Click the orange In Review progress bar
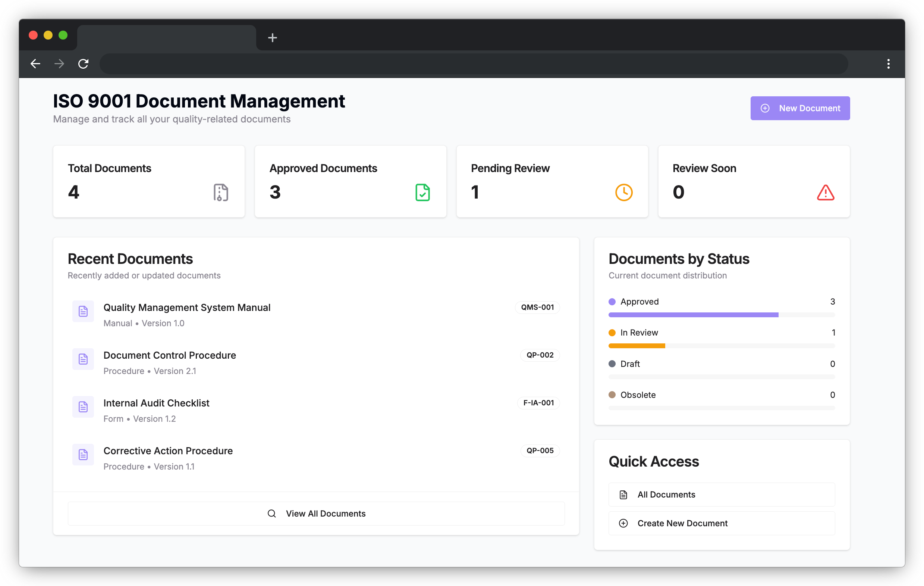The width and height of the screenshot is (924, 586). (x=637, y=346)
